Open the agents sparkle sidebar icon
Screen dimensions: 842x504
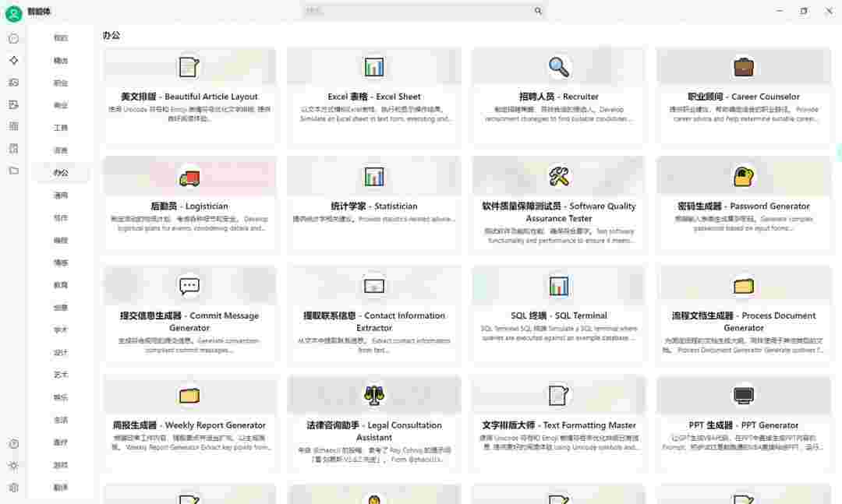click(x=14, y=61)
